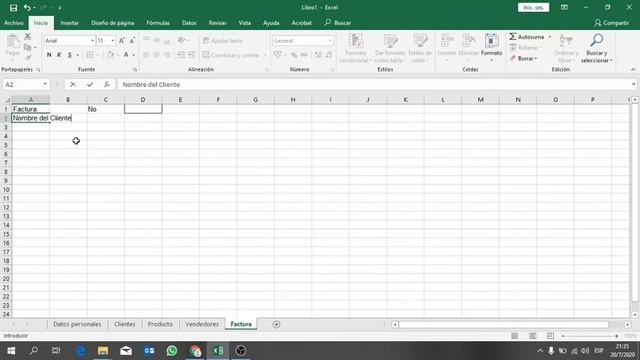Select cell C1 containing No
640x360 pixels.
(105, 109)
